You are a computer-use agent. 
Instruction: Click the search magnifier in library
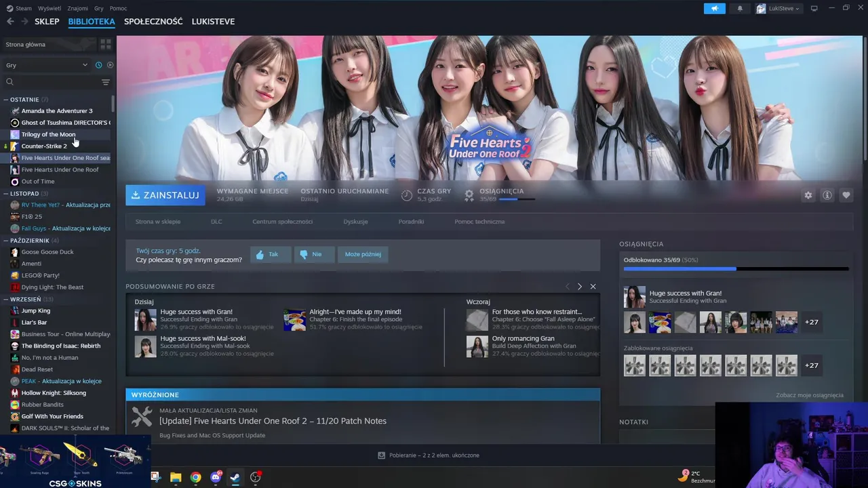(9, 82)
